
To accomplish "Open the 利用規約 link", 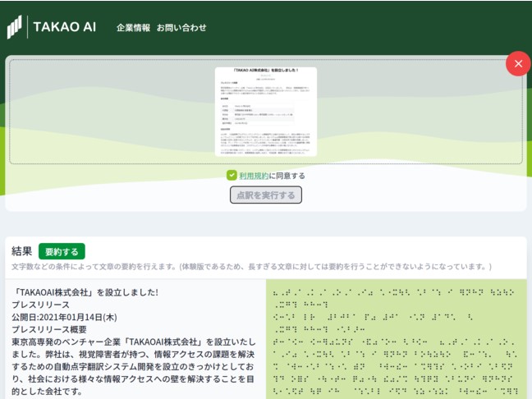I will pos(253,175).
